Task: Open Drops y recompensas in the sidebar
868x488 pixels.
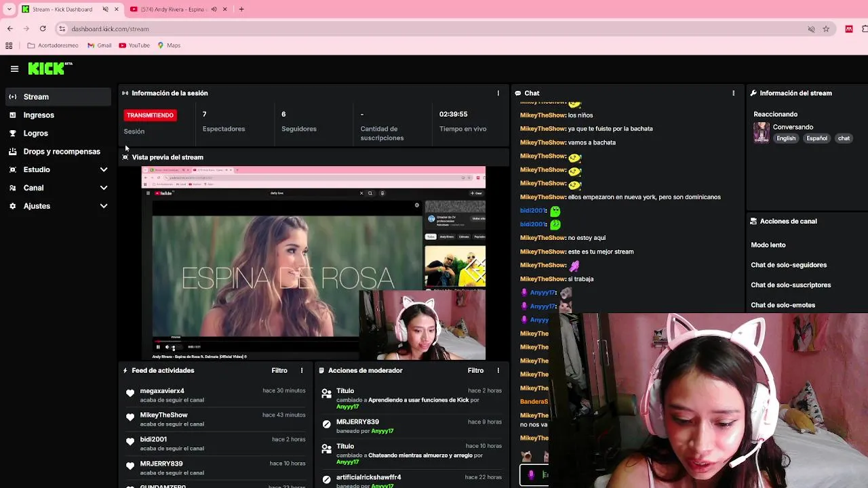Action: pos(62,152)
